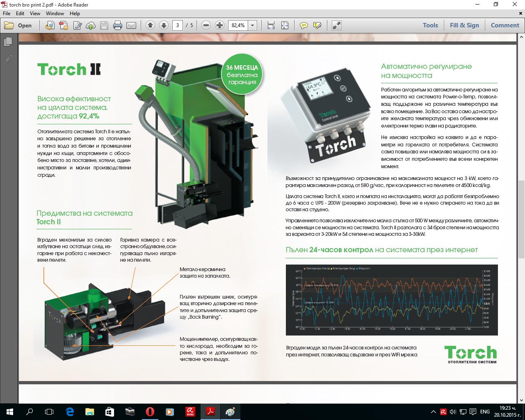Image resolution: width=525 pixels, height=420 pixels.
Task: Click the Print file icon
Action: coord(118,25)
